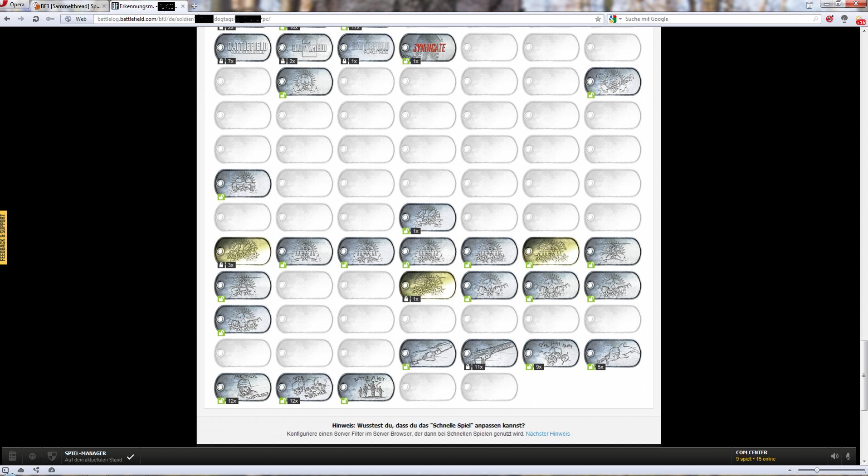868x476 pixels.
Task: Toggle Opera Turbo gauge icon
Action: (52, 471)
